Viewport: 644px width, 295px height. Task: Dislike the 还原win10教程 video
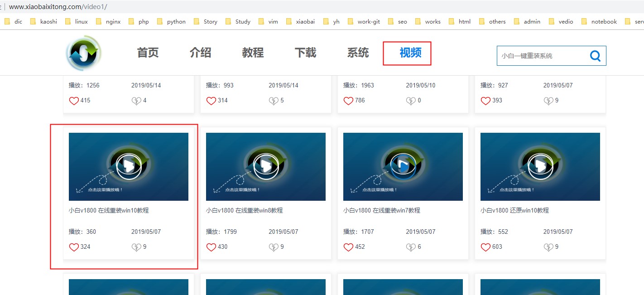point(548,247)
